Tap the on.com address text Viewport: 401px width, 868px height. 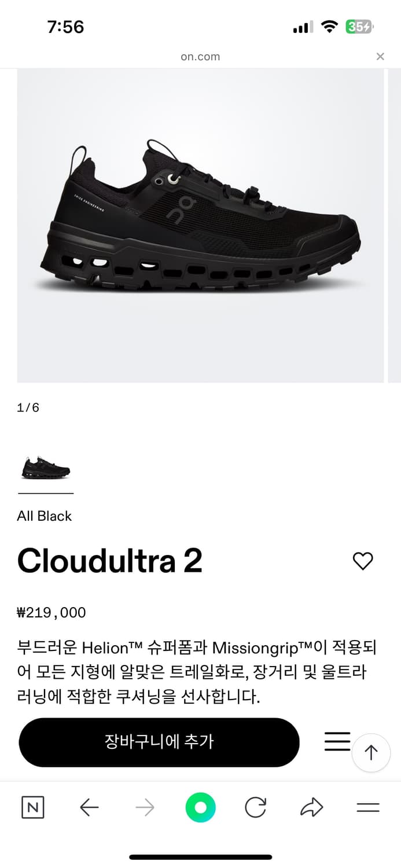coord(200,57)
